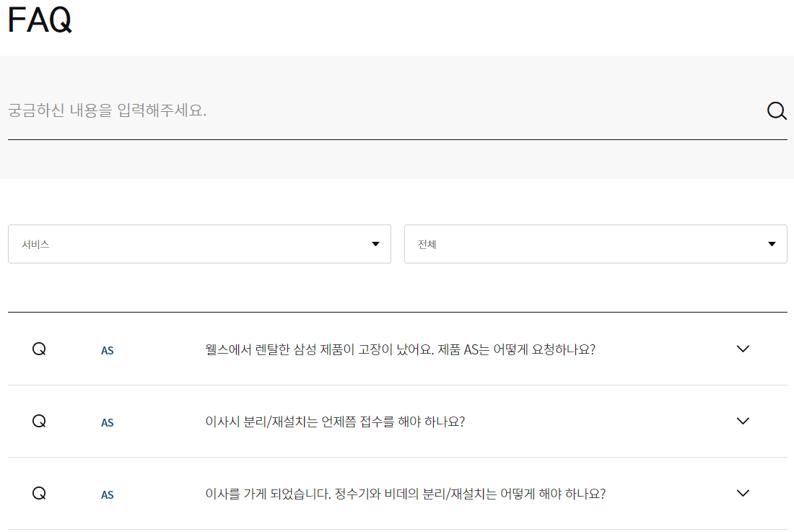This screenshot has height=532, width=794.
Task: Select the AS label on the second question
Action: (x=107, y=422)
